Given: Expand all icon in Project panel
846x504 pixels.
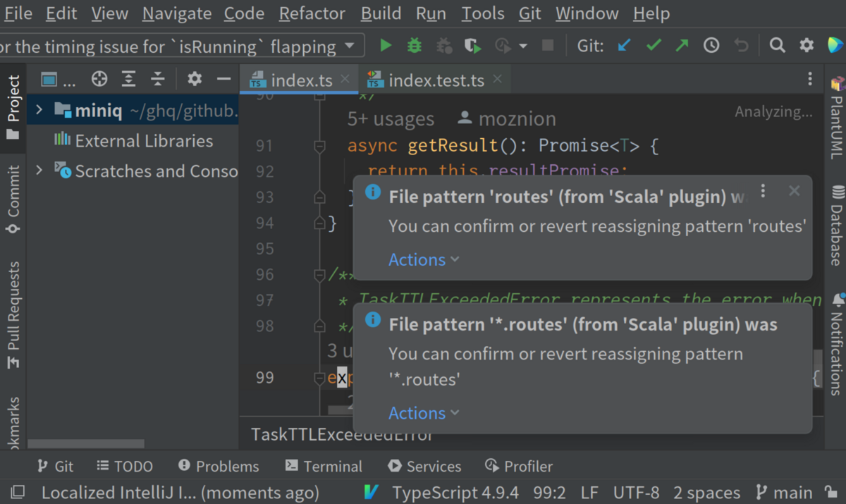Looking at the screenshot, I should tap(128, 79).
